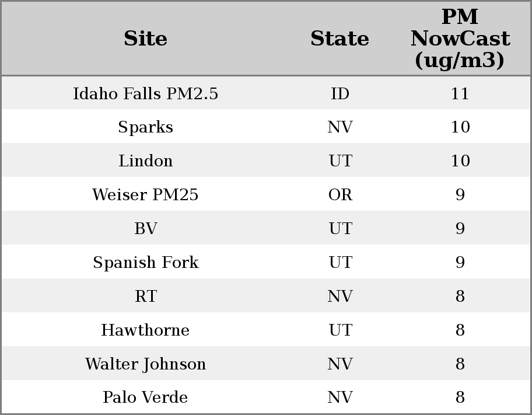Click the state cell for Hawthorne
This screenshot has width=532, height=415.
pos(340,330)
